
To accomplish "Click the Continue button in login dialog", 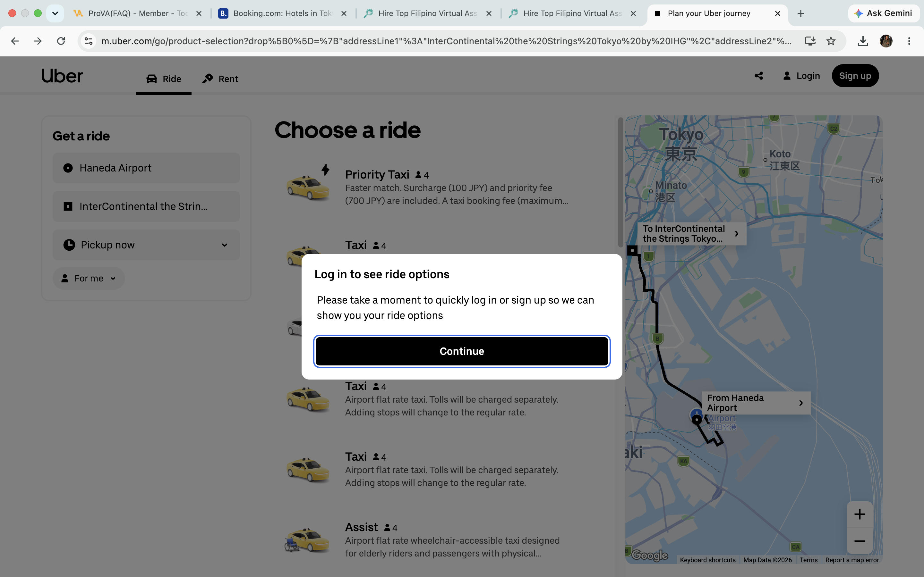I will tap(462, 351).
